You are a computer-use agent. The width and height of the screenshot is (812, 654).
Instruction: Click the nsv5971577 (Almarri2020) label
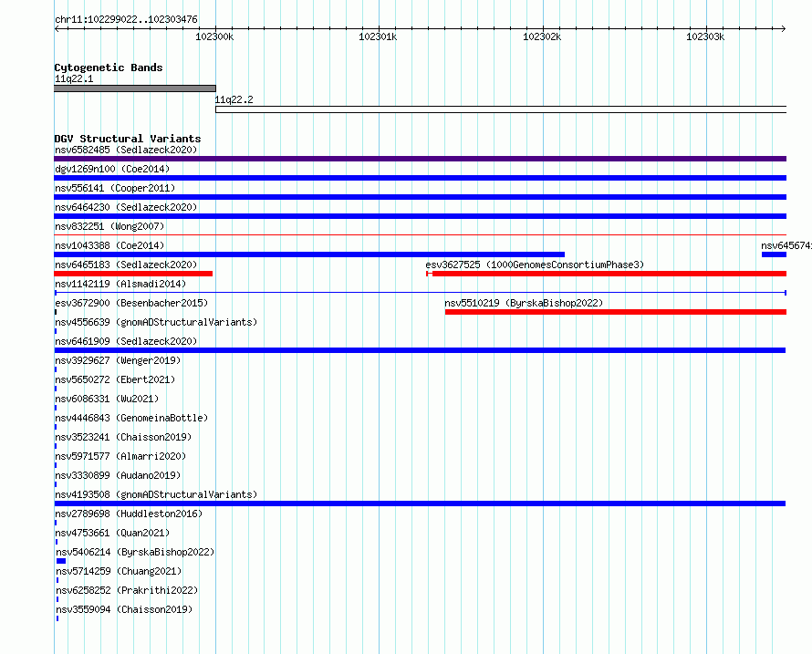click(x=120, y=456)
